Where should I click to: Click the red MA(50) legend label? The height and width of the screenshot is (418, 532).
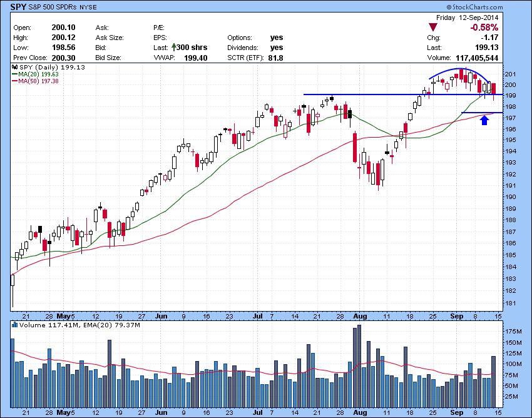(38, 81)
